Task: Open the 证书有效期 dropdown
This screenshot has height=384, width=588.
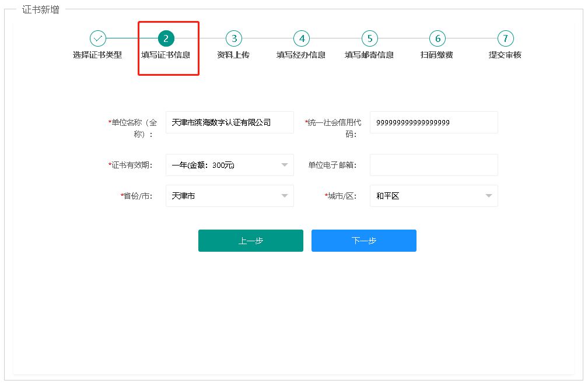Action: coord(229,165)
